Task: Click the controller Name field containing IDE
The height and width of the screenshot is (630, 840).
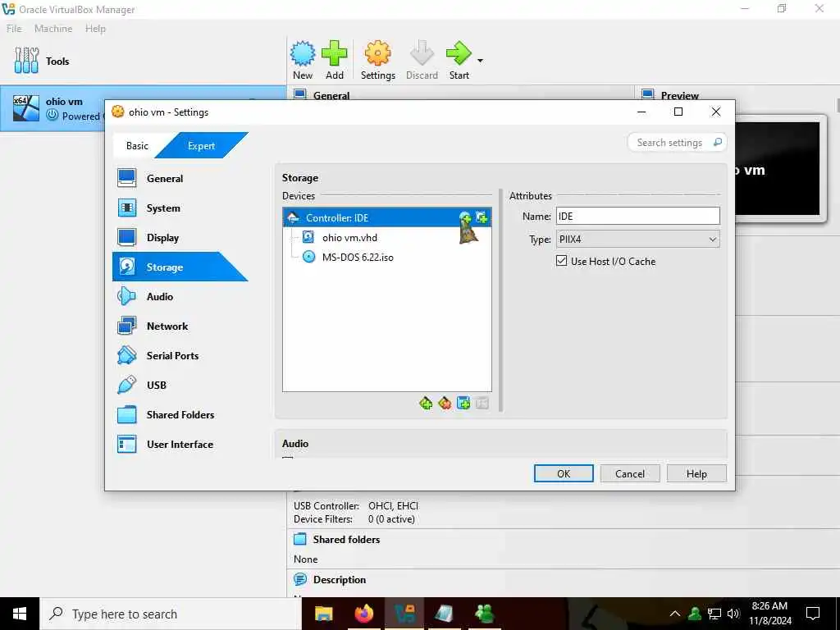Action: pos(637,216)
